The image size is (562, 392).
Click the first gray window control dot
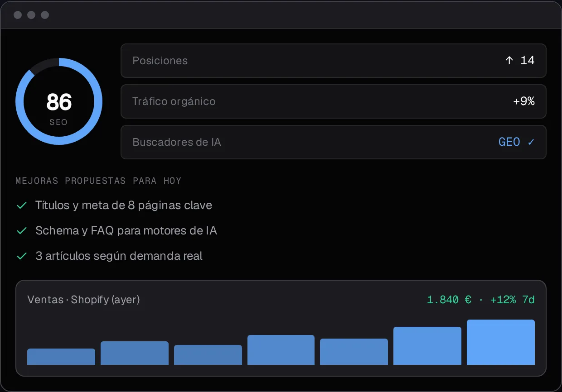(18, 15)
